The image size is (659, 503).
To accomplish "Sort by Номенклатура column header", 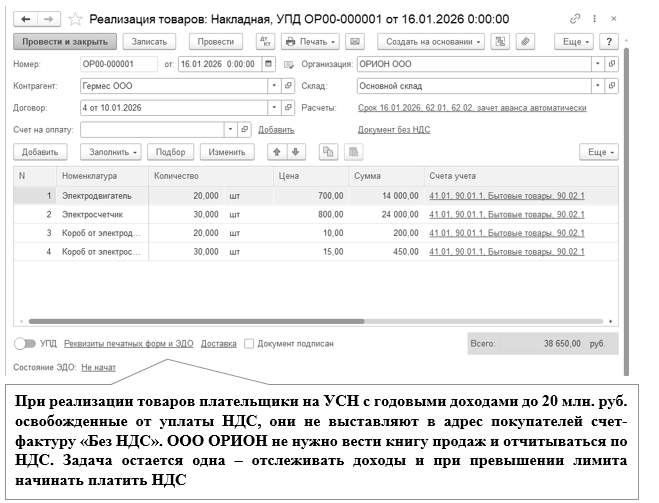I will point(102,176).
